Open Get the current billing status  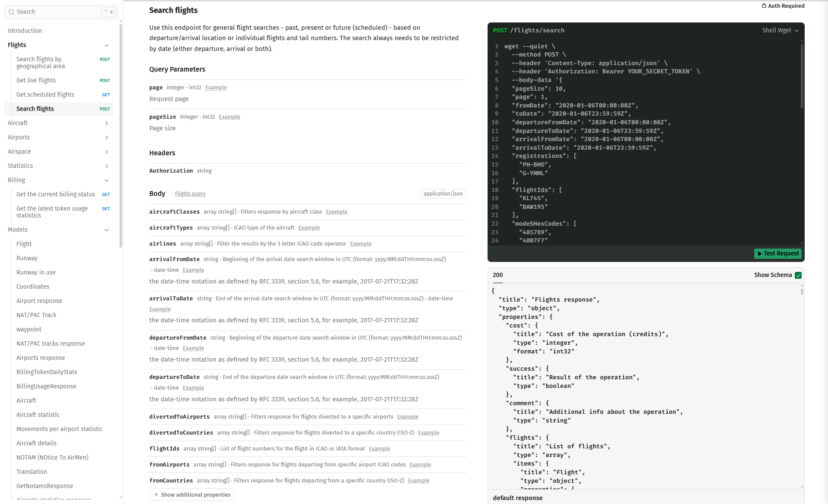click(x=59, y=194)
